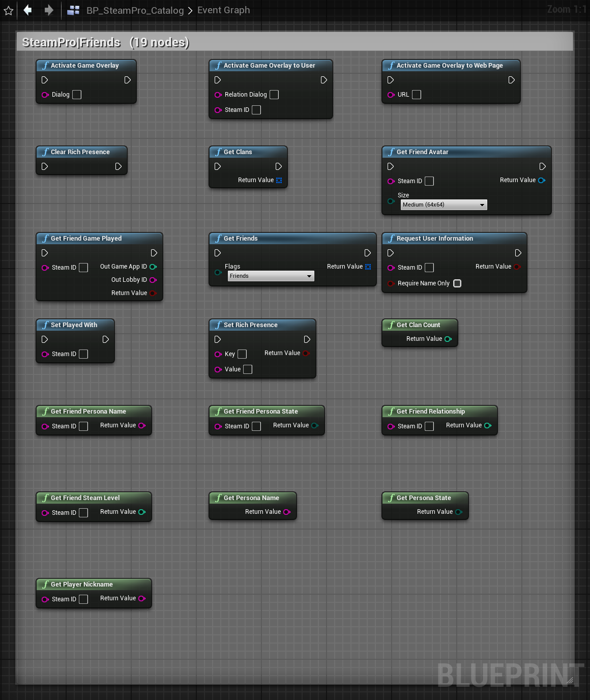Click Value input field on Set Rich Presence
Viewport: 590px width, 700px height.
coord(248,369)
